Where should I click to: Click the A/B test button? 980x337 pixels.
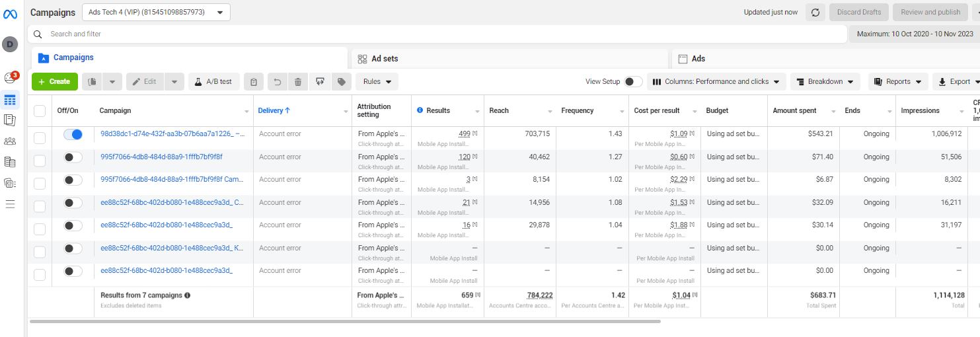click(213, 82)
